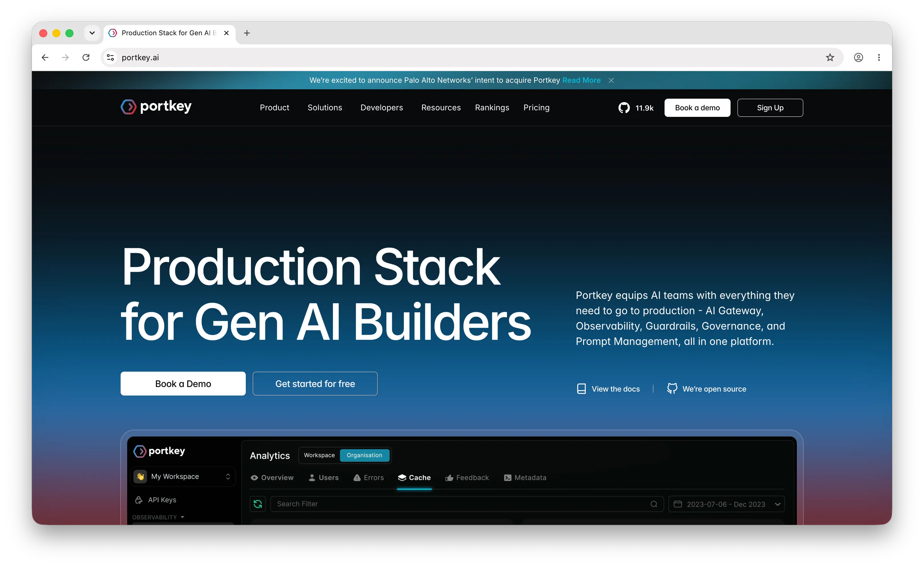Image resolution: width=924 pixels, height=567 pixels.
Task: Open the Chrome profile icon
Action: coord(858,57)
